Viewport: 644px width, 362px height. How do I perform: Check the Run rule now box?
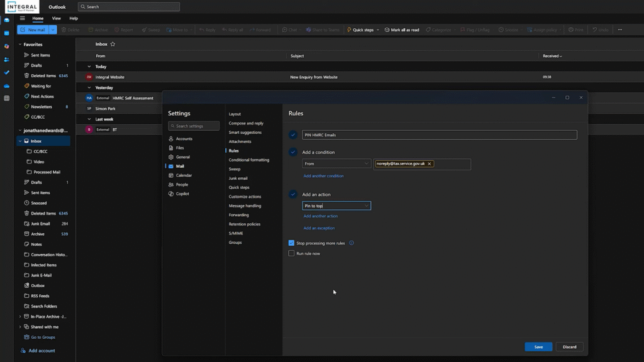pos(291,254)
